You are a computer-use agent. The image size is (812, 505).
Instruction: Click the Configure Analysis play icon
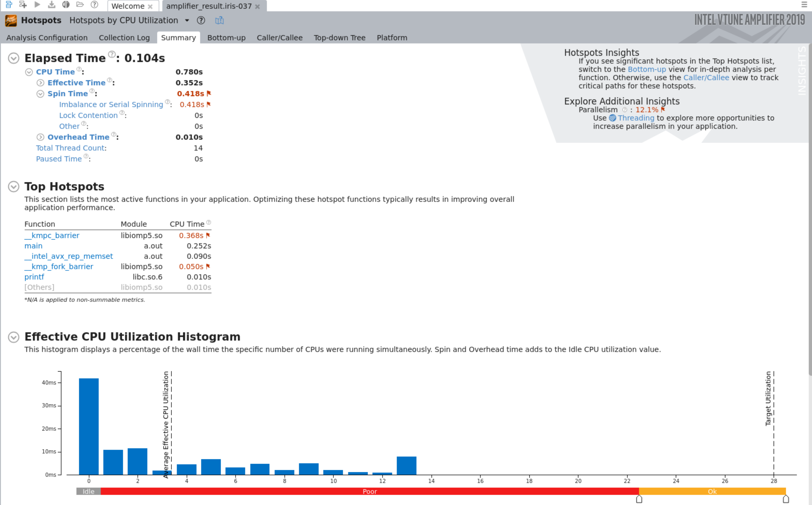click(x=37, y=5)
